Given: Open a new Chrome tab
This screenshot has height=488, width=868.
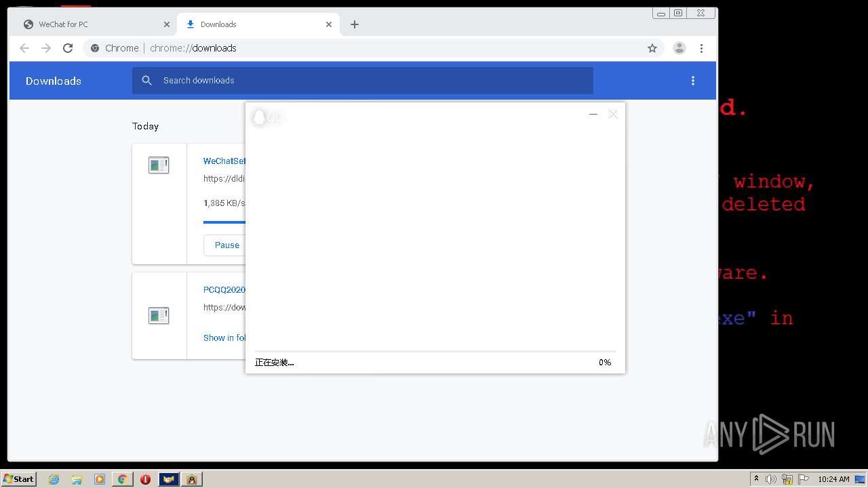Looking at the screenshot, I should click(355, 24).
